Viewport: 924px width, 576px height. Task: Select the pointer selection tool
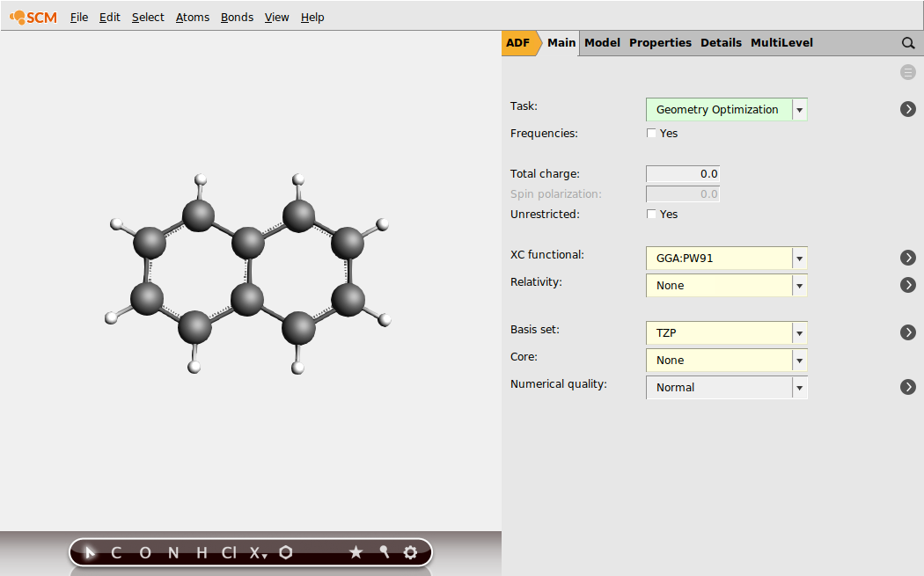[88, 552]
